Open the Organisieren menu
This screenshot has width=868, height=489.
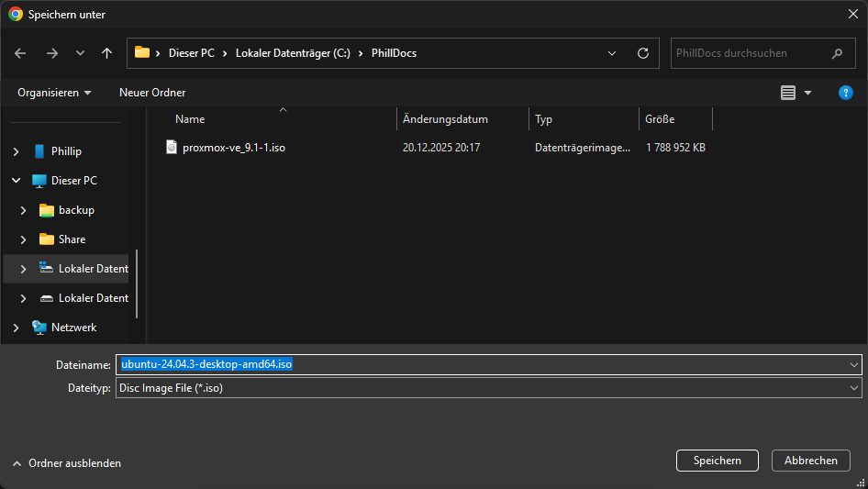pyautogui.click(x=54, y=93)
